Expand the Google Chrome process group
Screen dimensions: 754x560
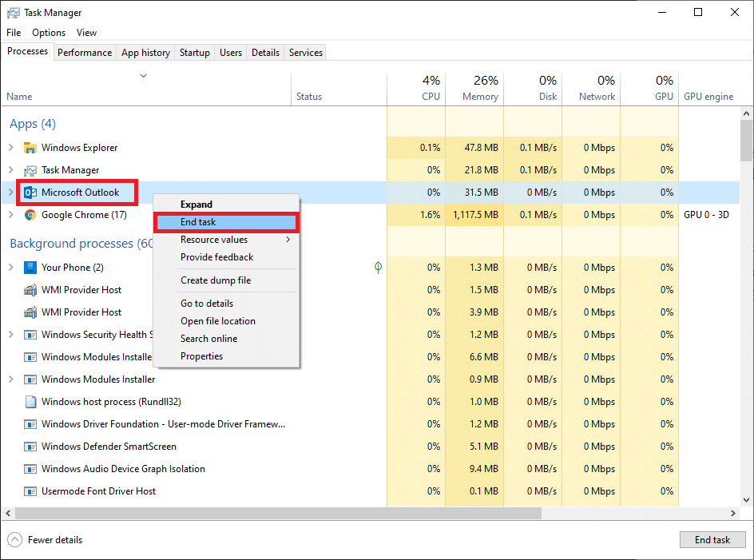click(x=10, y=215)
